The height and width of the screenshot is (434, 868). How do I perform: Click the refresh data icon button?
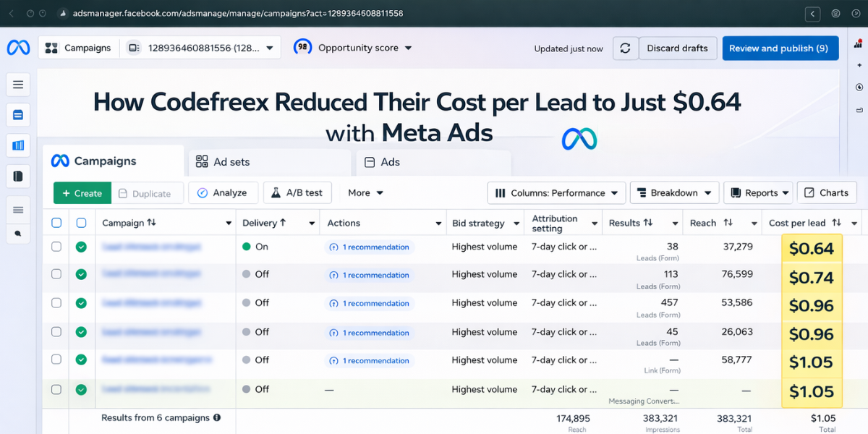625,48
